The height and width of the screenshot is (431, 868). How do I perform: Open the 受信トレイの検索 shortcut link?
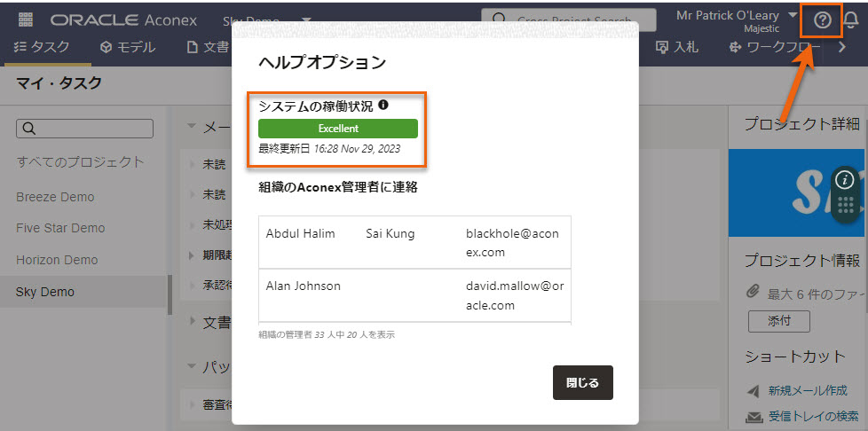point(814,416)
